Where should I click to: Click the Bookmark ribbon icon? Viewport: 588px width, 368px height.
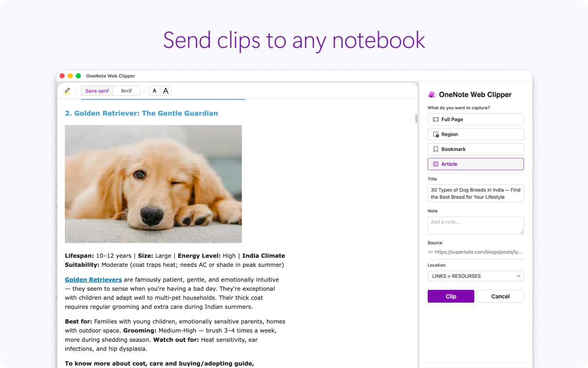435,149
